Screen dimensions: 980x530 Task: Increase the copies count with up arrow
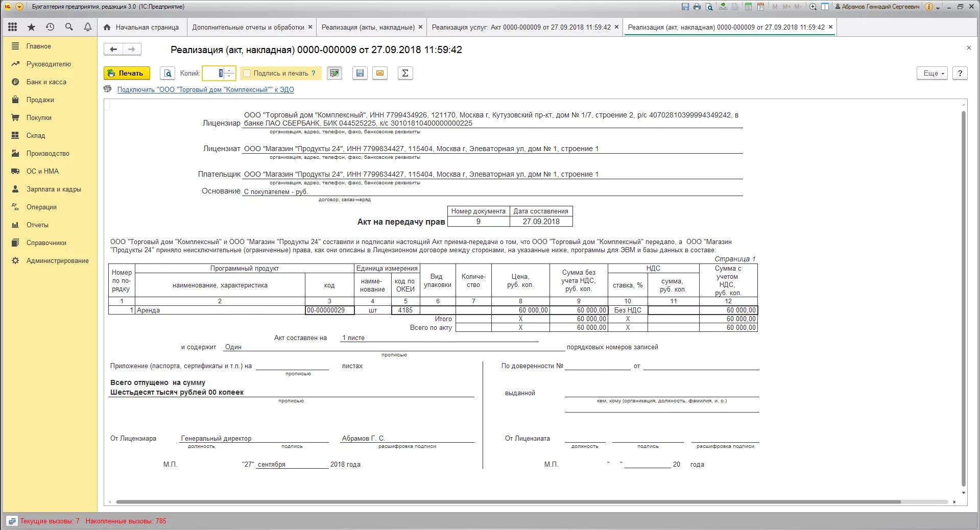[x=229, y=70]
